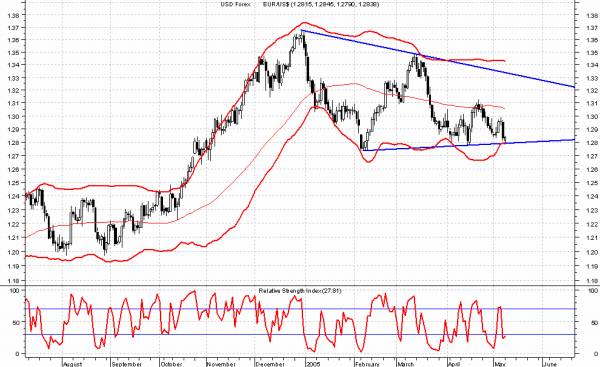Viewport: 600px width, 367px height.
Task: Click the May label on the time axis
Action: [x=501, y=364]
